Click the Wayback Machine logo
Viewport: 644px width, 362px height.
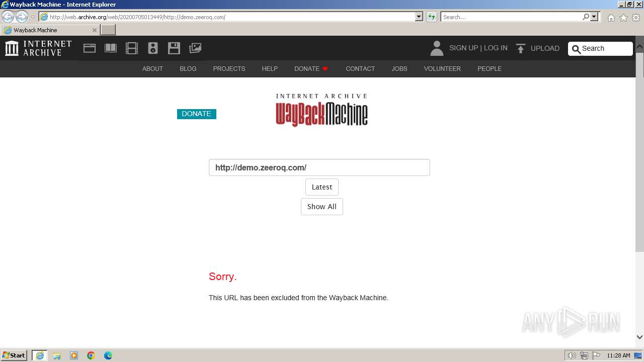pos(321,110)
